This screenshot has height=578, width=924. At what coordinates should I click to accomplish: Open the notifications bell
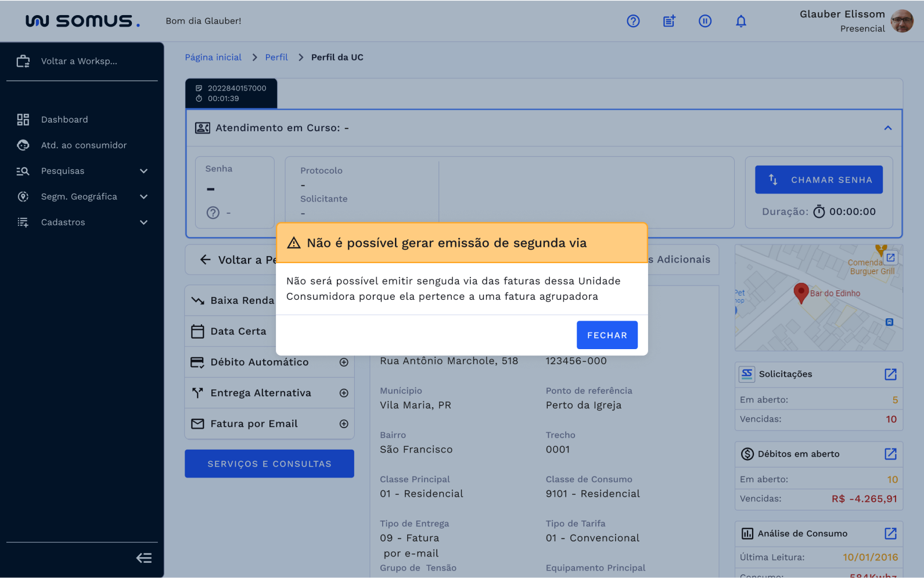tap(741, 21)
